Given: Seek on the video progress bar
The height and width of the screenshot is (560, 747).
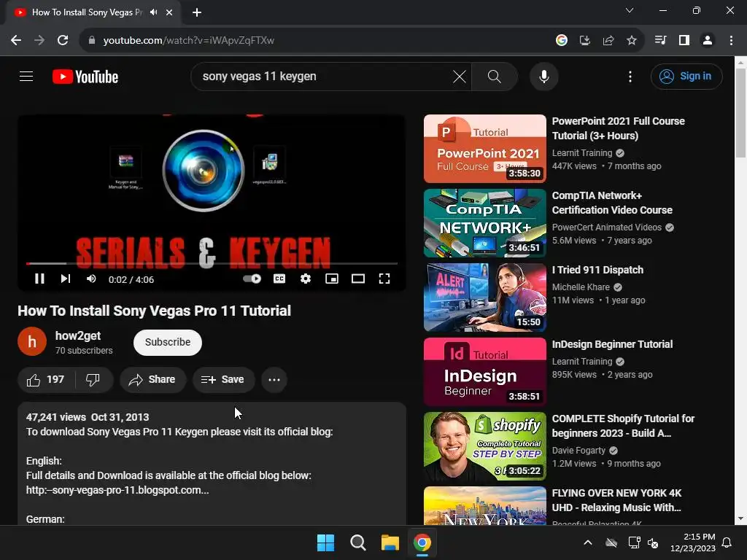Looking at the screenshot, I should coord(212,263).
